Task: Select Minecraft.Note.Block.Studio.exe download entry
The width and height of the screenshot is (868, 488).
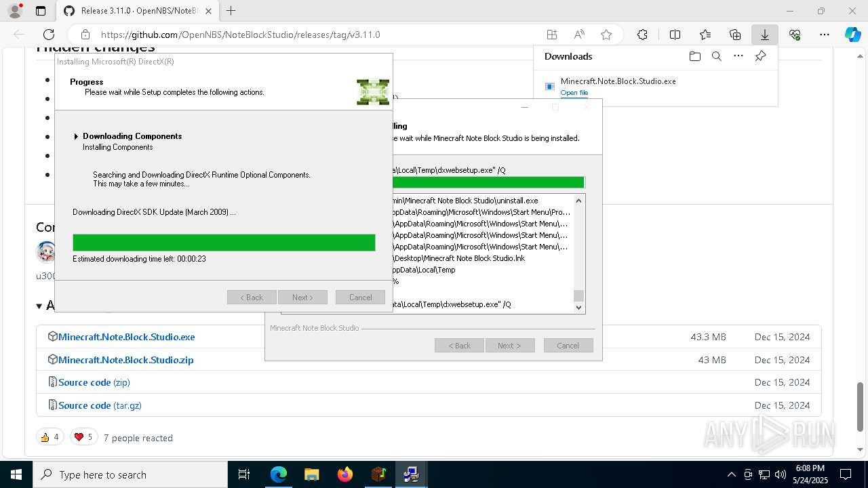Action: 656,86
